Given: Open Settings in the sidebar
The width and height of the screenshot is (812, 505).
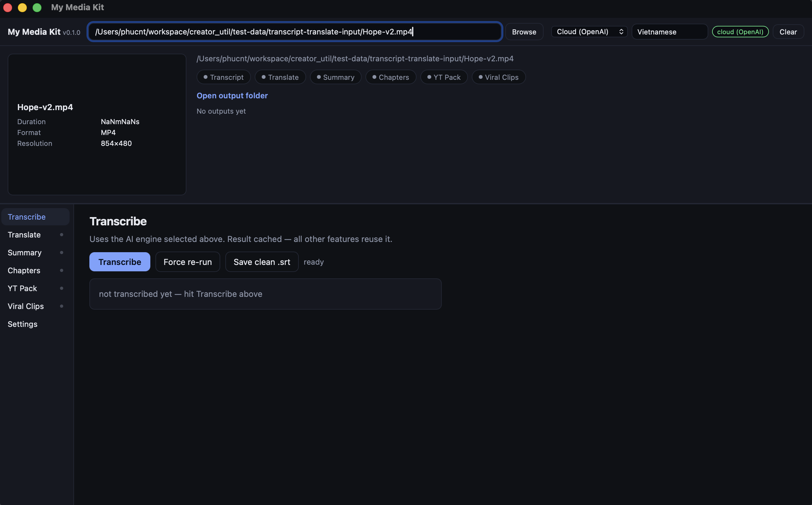Looking at the screenshot, I should pos(22,324).
